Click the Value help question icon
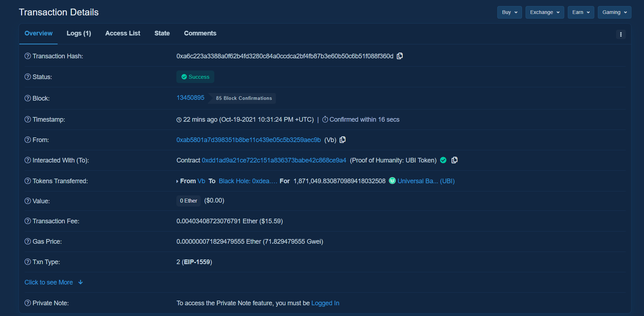The width and height of the screenshot is (644, 316). pos(28,201)
